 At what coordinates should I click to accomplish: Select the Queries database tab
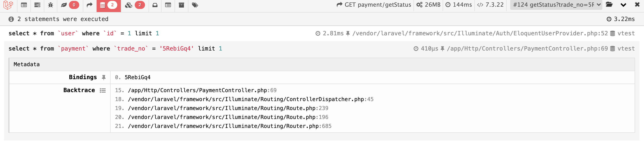[x=109, y=5]
